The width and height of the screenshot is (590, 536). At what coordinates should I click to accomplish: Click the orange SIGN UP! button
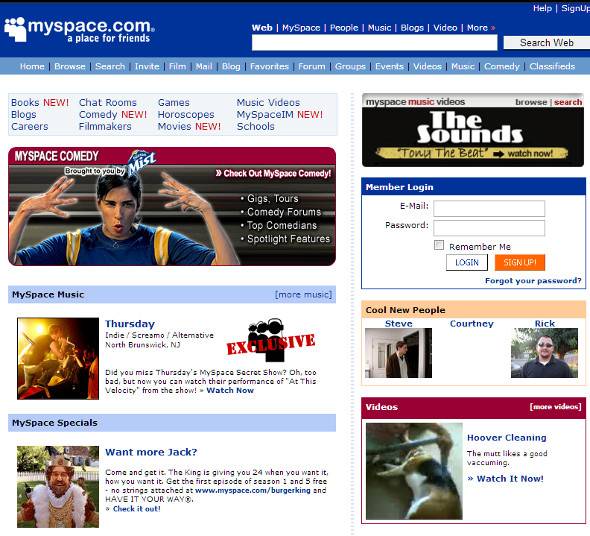pos(520,262)
